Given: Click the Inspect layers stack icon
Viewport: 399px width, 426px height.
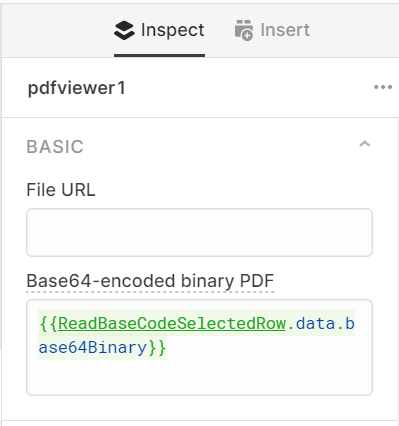Looking at the screenshot, I should (x=124, y=30).
